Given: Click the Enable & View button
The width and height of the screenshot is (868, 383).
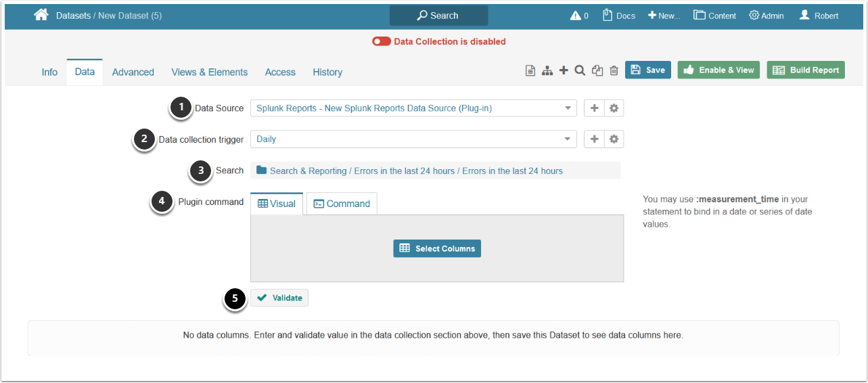Looking at the screenshot, I should [718, 70].
